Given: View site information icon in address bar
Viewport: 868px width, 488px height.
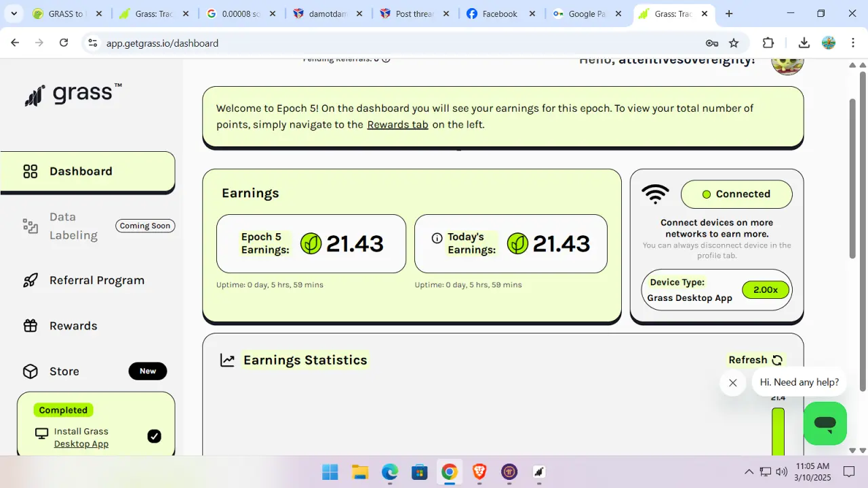Looking at the screenshot, I should [93, 43].
